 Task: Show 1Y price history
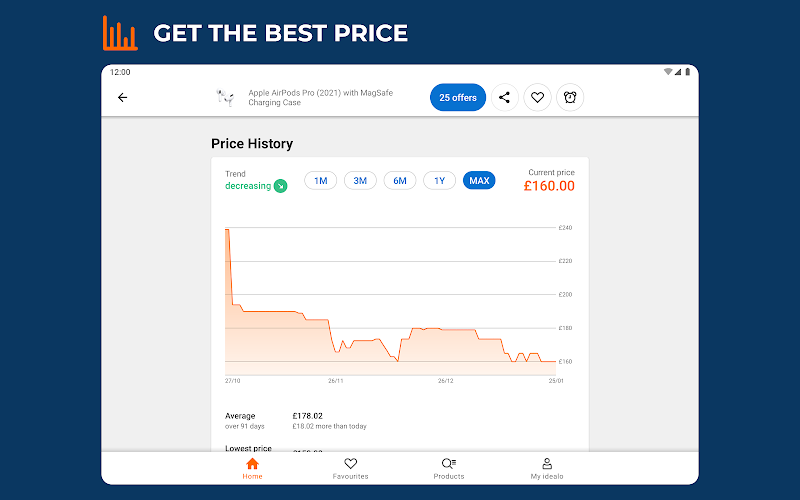pos(439,181)
